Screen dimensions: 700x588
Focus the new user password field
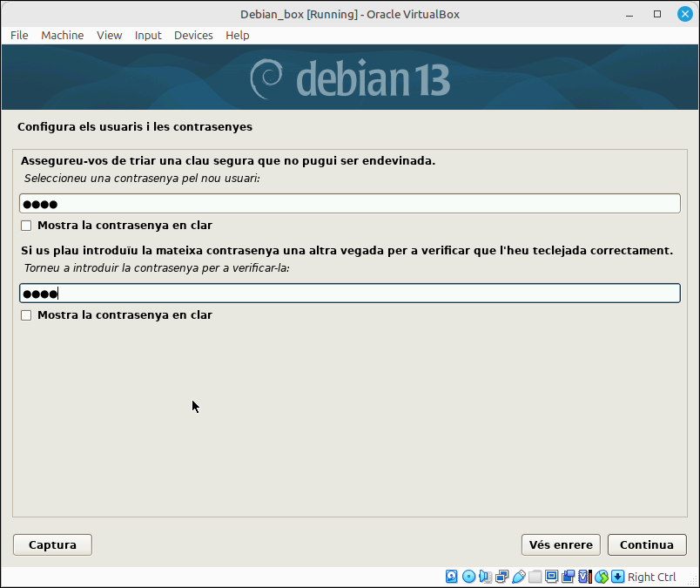tap(350, 204)
